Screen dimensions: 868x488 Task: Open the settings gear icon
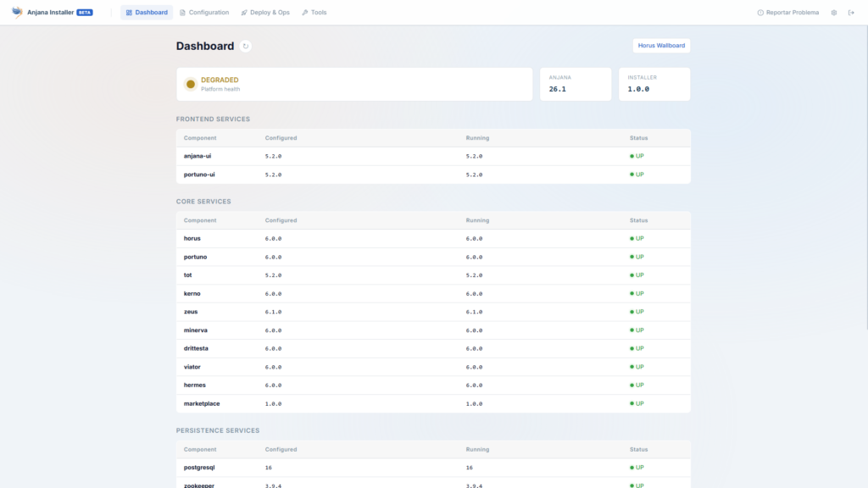point(834,13)
